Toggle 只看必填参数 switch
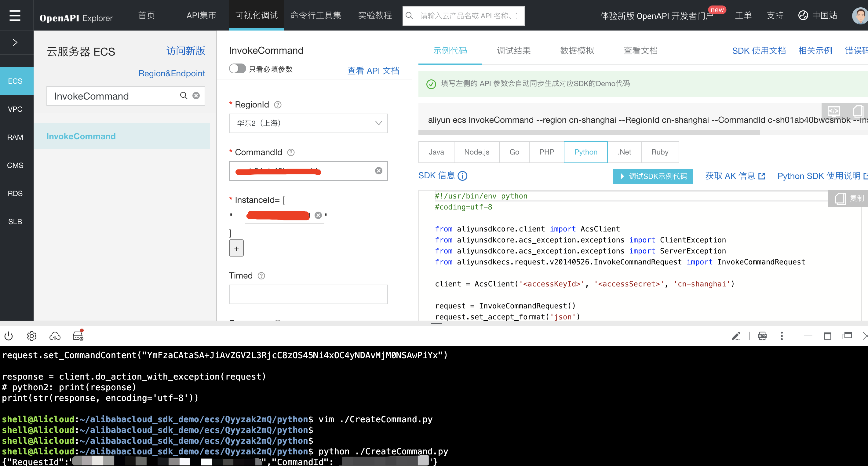The height and width of the screenshot is (466, 868). pyautogui.click(x=237, y=69)
